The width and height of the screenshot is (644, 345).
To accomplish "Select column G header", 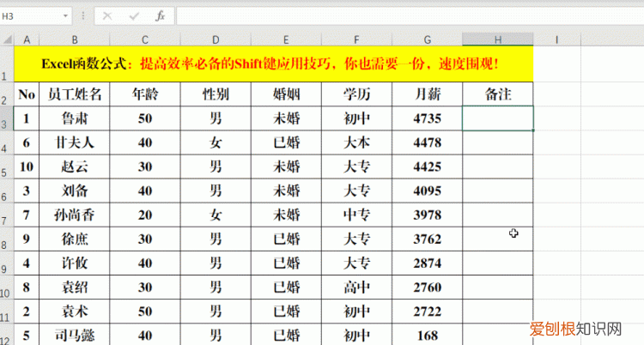I will (x=427, y=39).
